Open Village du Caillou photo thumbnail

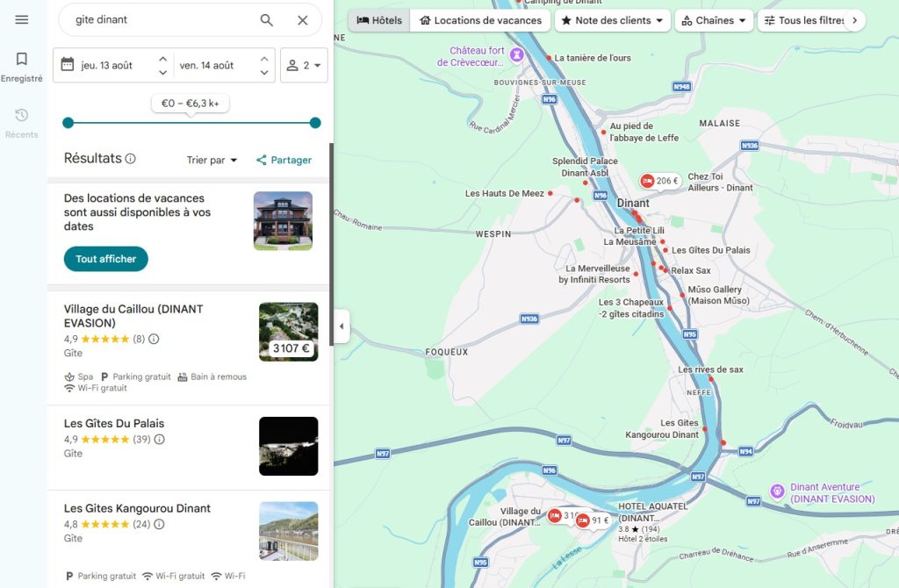[288, 332]
